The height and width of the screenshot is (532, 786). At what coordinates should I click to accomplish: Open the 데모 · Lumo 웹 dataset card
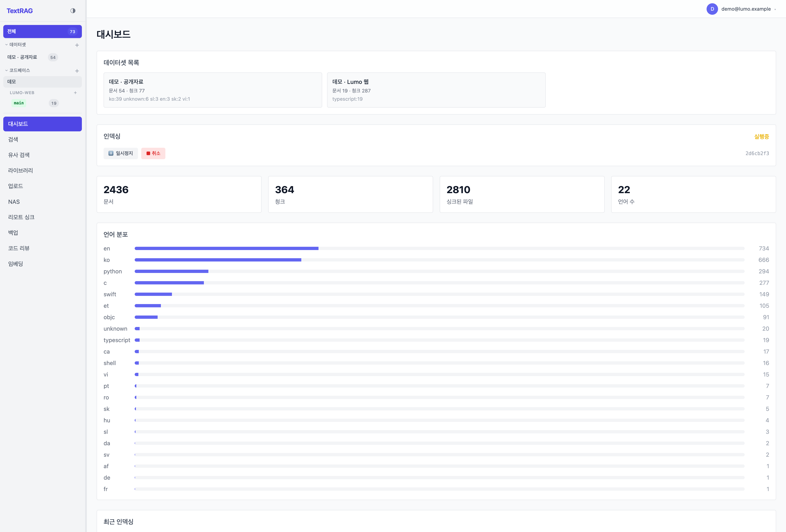[x=436, y=90]
